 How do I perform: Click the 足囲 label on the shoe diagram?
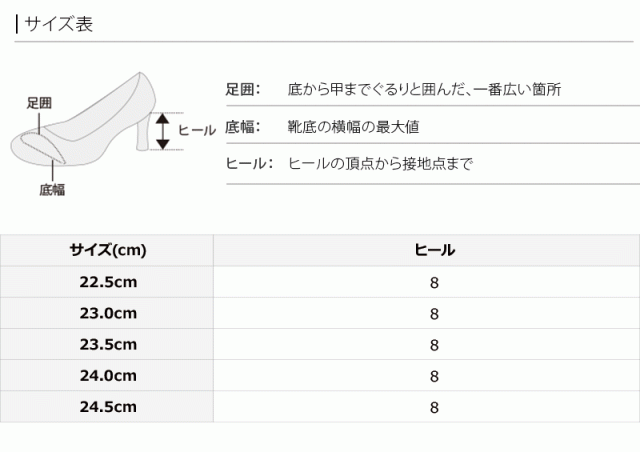[40, 102]
